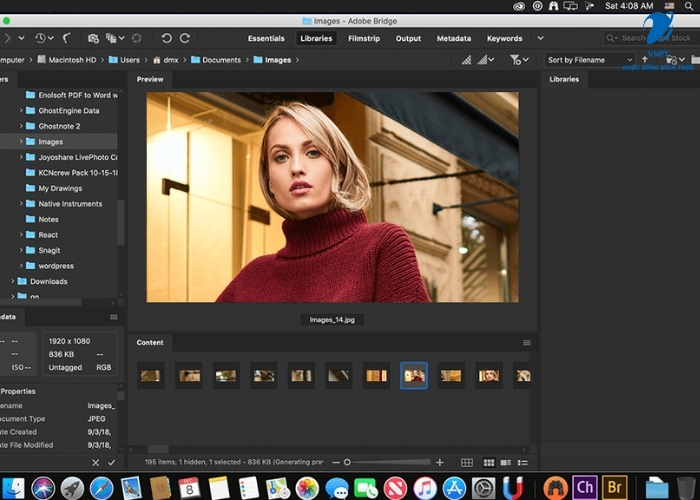Click Images breadcrumb in the path bar
This screenshot has height=500, width=700.
[x=272, y=60]
